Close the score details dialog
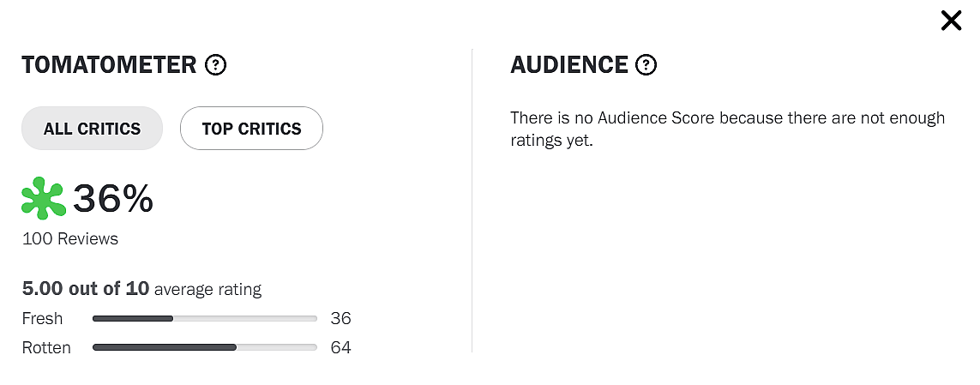Viewport: 980px width, 385px height. [951, 21]
